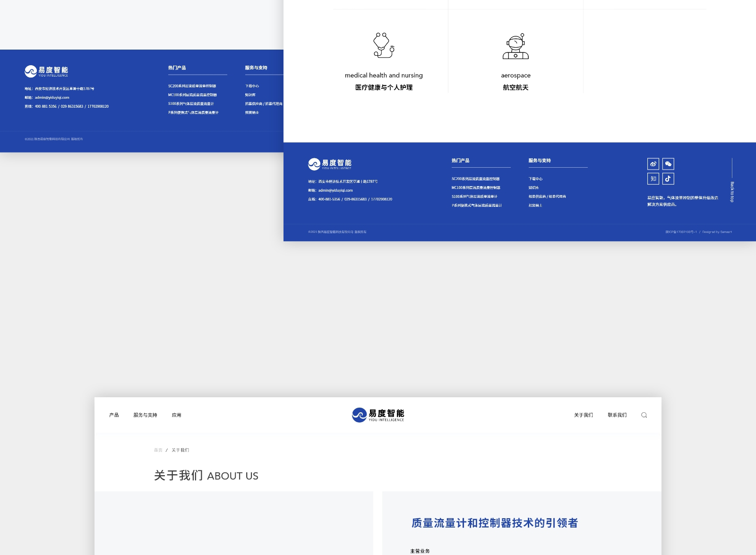Click the admin@yiduyiqi.com email address
This screenshot has width=756, height=555.
pyautogui.click(x=337, y=190)
